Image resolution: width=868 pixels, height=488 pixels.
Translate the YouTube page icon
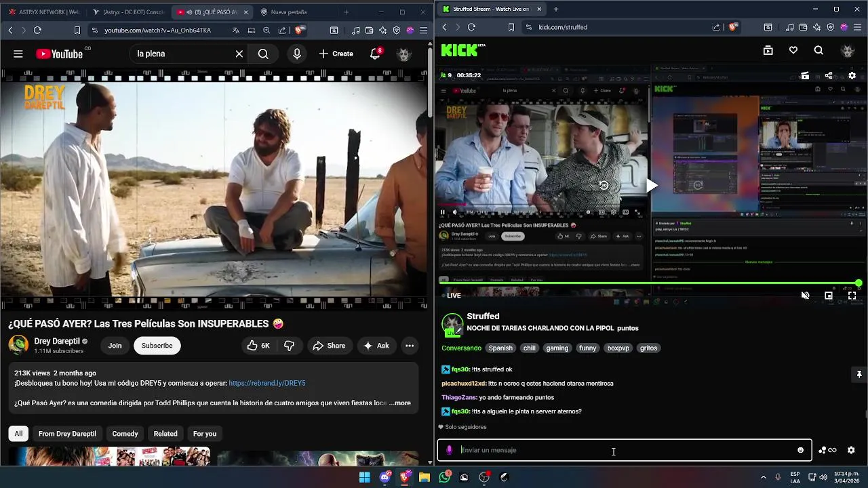tap(235, 30)
